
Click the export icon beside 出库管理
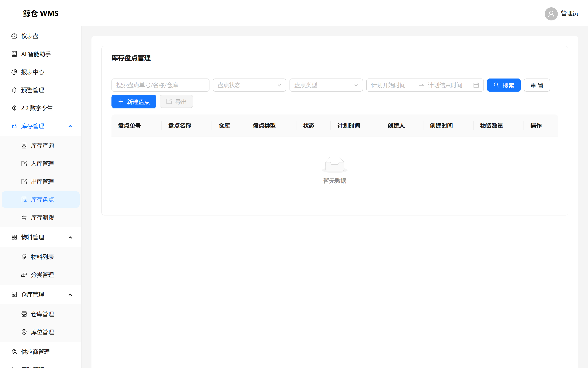click(x=24, y=182)
